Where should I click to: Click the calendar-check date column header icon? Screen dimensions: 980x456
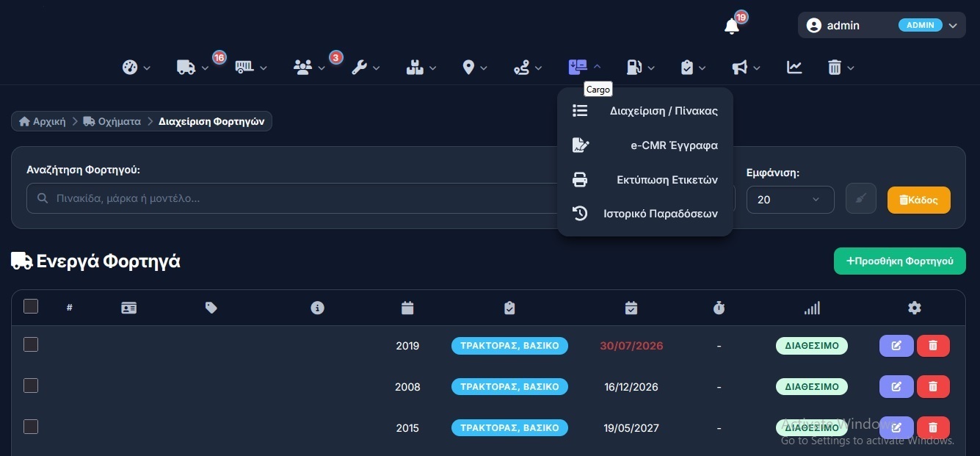(x=631, y=308)
